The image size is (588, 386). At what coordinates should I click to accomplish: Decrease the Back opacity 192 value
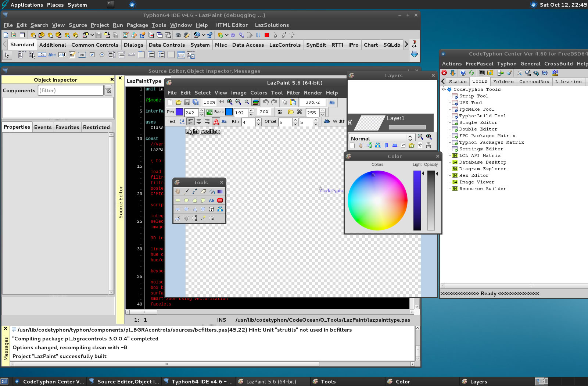pyautogui.click(x=251, y=114)
